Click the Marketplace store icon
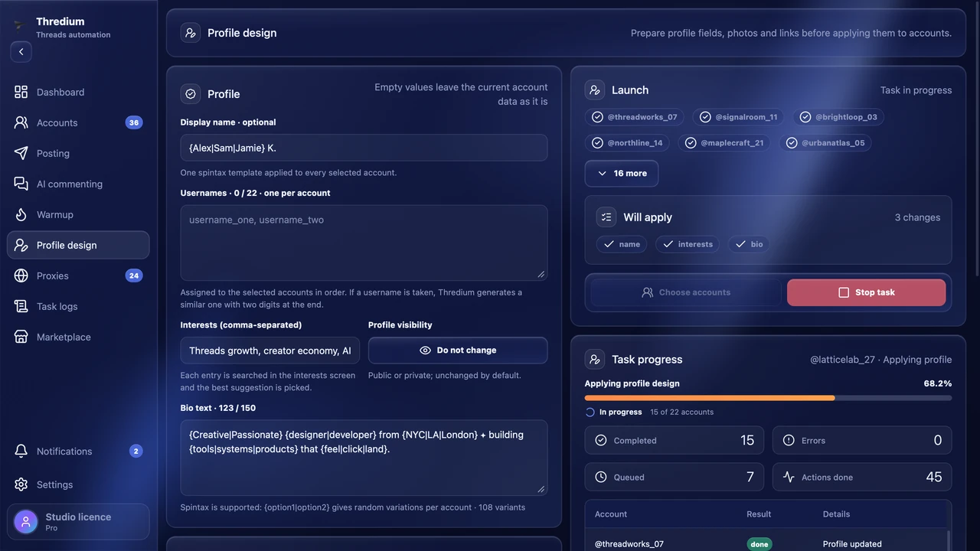This screenshot has width=980, height=551. coord(21,337)
